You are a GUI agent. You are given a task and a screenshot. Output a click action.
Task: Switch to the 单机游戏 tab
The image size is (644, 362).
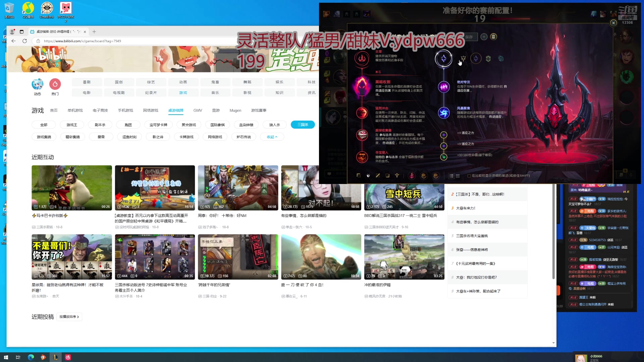click(75, 110)
